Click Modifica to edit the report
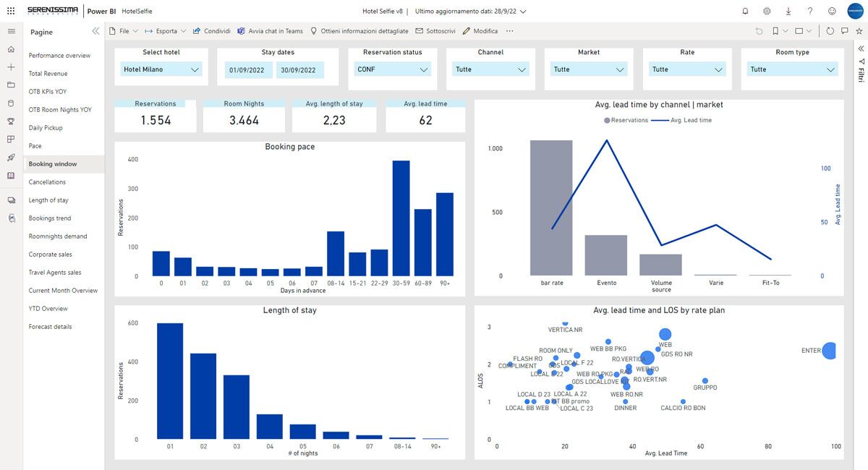The height and width of the screenshot is (470, 868). [x=480, y=31]
